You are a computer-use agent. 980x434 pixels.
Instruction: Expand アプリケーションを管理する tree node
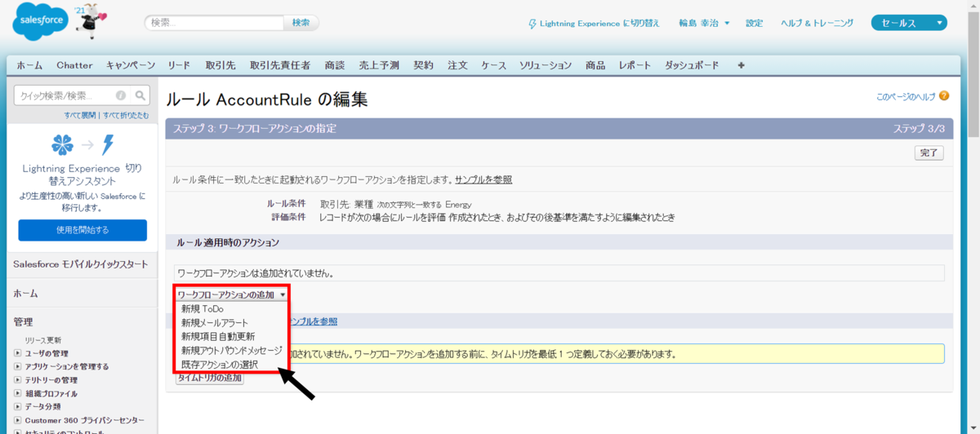[x=17, y=366]
